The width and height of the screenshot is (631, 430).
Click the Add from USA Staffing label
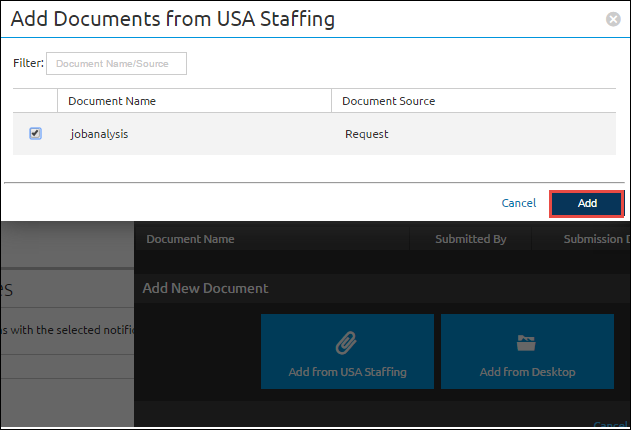pos(347,372)
